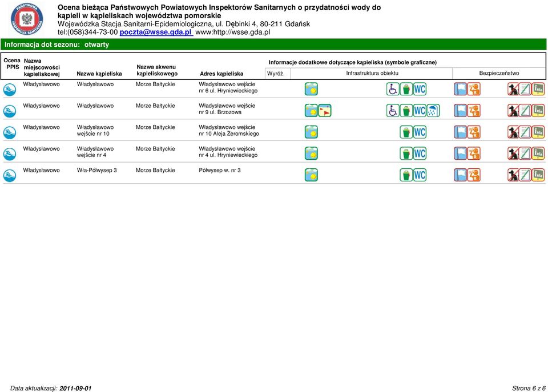Click the WC icon in Półwysep w. nr 3 row

[x=420, y=175]
